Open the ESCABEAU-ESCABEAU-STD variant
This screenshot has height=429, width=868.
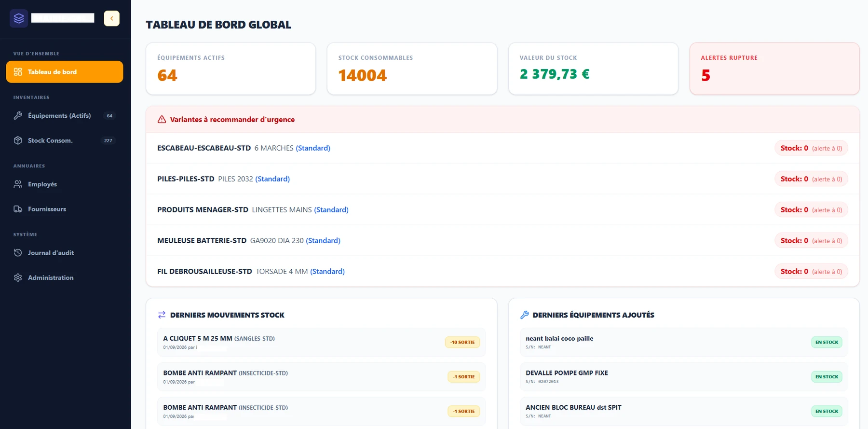coord(502,148)
